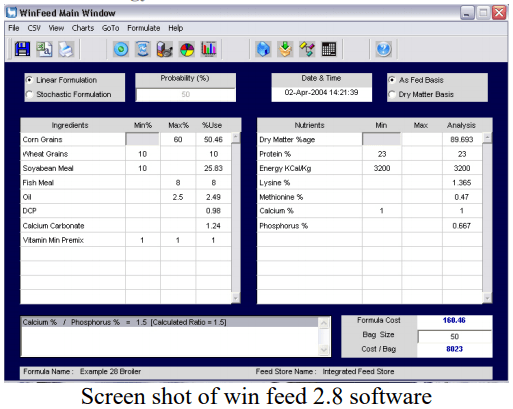513x409 pixels.
Task: Click the Methionine % nutrient name
Action: coord(281,197)
